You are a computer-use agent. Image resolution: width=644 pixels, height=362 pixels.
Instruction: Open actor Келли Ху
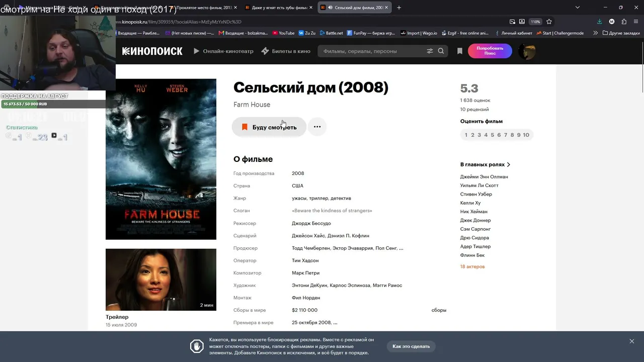click(x=470, y=203)
